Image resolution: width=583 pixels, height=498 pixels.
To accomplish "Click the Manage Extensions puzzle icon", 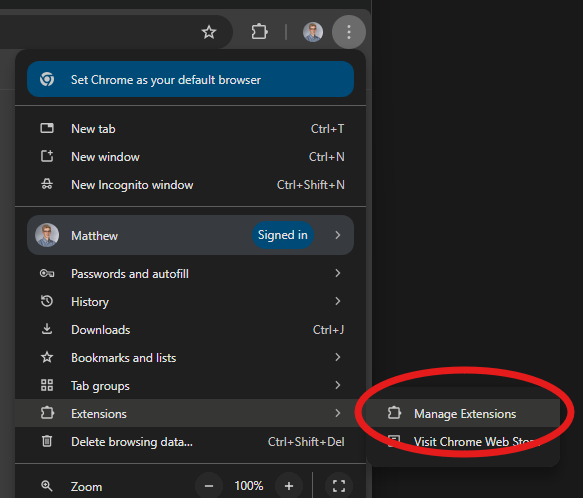I will (394, 413).
